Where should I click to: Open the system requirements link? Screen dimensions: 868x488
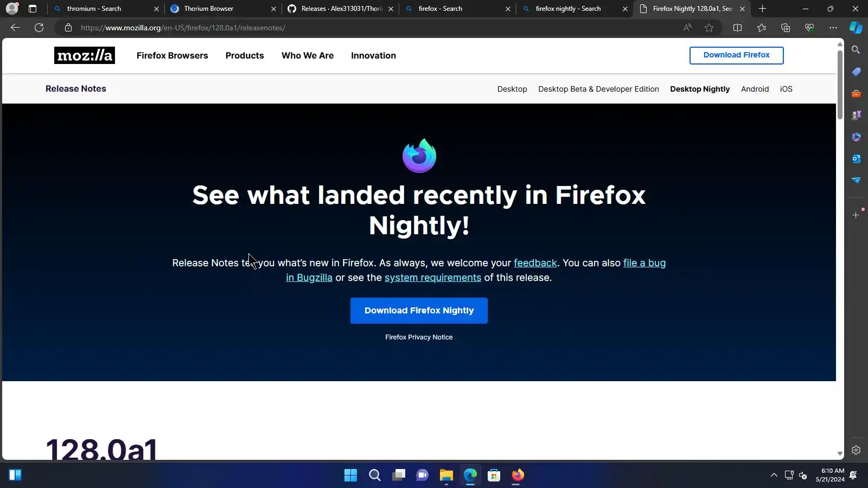click(x=433, y=278)
